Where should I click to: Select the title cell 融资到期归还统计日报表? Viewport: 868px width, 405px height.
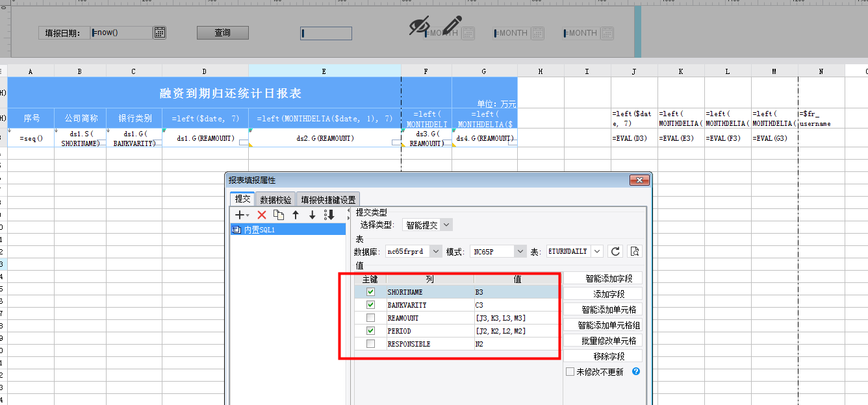coord(231,93)
